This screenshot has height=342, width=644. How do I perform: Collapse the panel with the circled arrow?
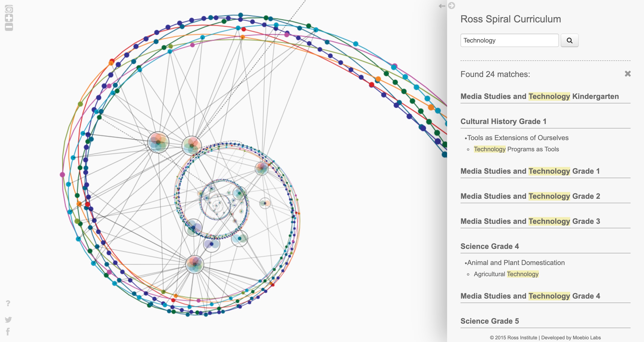point(452,6)
